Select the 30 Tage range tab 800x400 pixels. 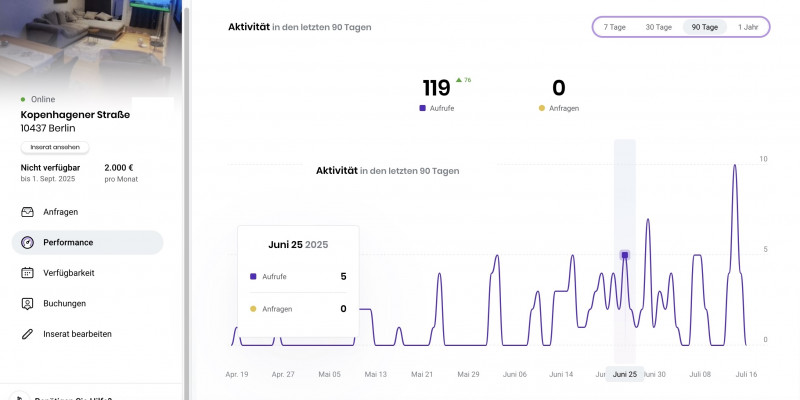658,27
